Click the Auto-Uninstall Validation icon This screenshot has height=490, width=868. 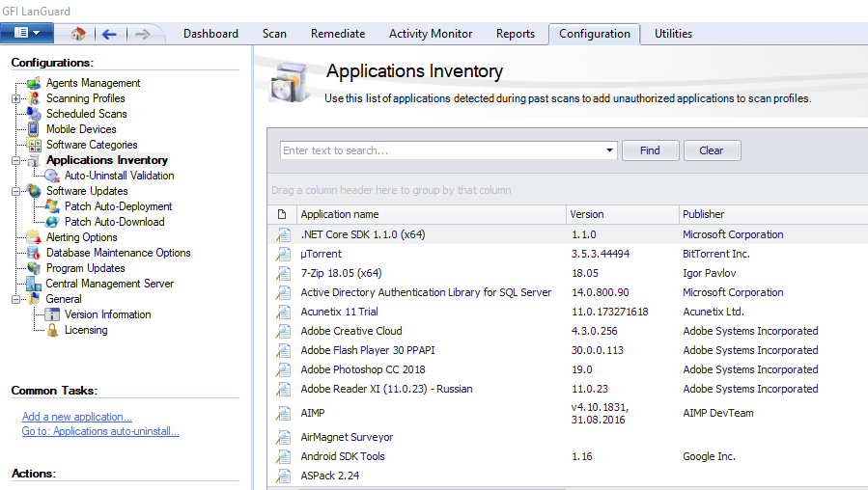[x=52, y=176]
